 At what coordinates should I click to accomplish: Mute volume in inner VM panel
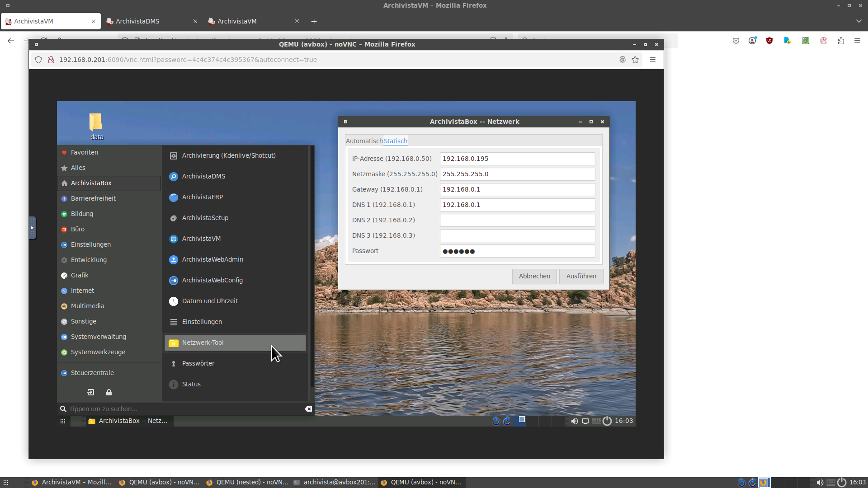pyautogui.click(x=574, y=421)
